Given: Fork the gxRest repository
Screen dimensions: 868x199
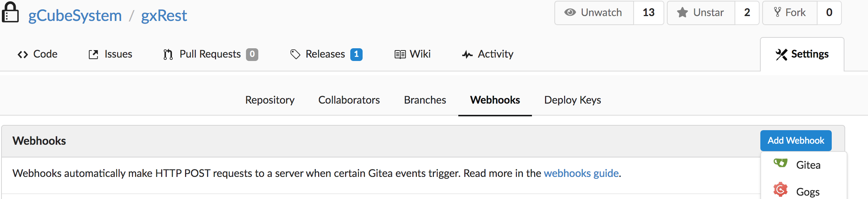Looking at the screenshot, I should [790, 13].
